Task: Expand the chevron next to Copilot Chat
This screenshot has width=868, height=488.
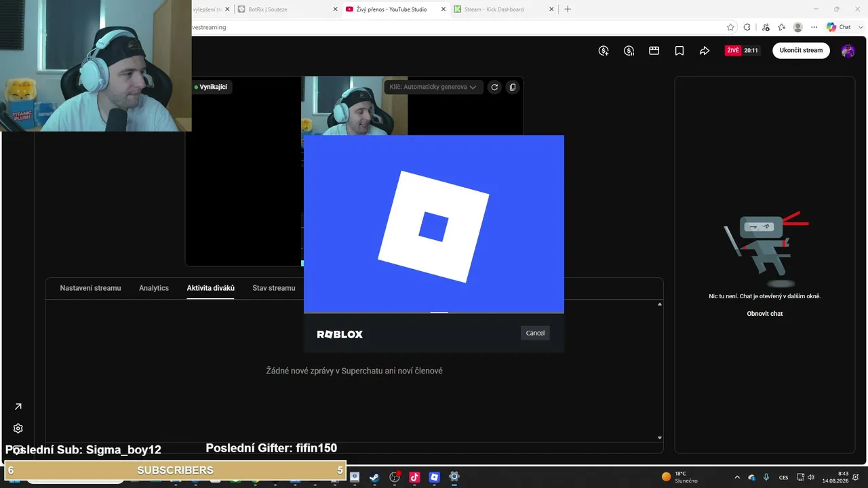Action: (x=859, y=27)
